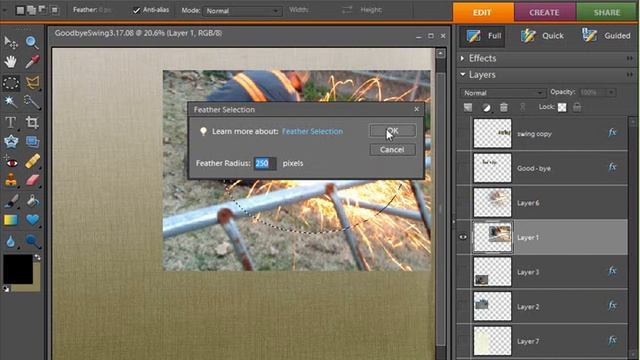Image resolution: width=640 pixels, height=360 pixels.
Task: Select the Gradient tool
Action: (x=11, y=220)
